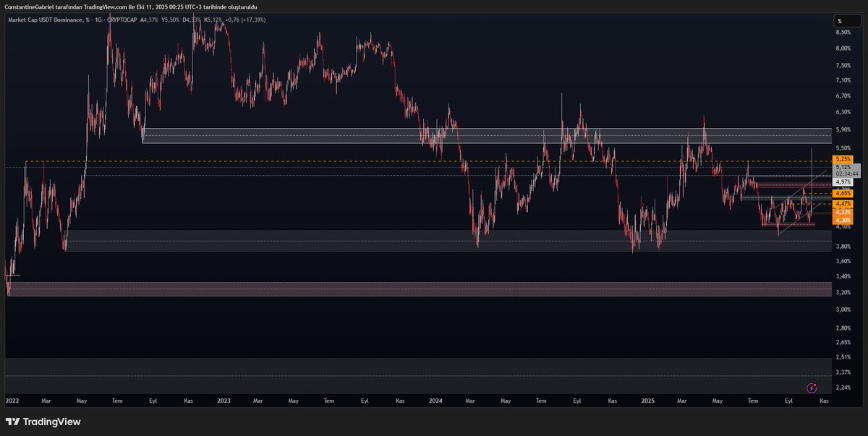868x436 pixels.
Task: Click the chart title Market Cap USDT Dominance
Action: pyautogui.click(x=47, y=20)
